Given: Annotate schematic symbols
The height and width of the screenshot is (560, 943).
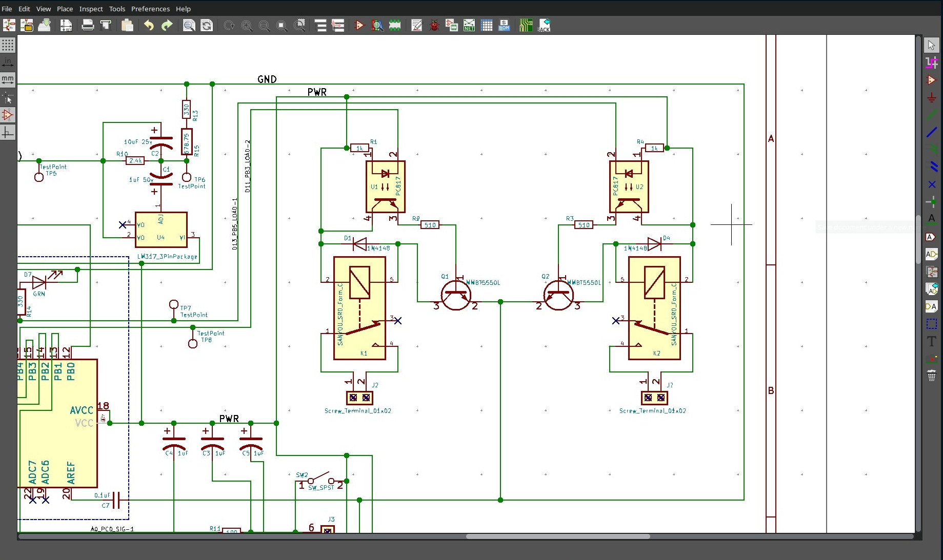Looking at the screenshot, I should click(417, 25).
